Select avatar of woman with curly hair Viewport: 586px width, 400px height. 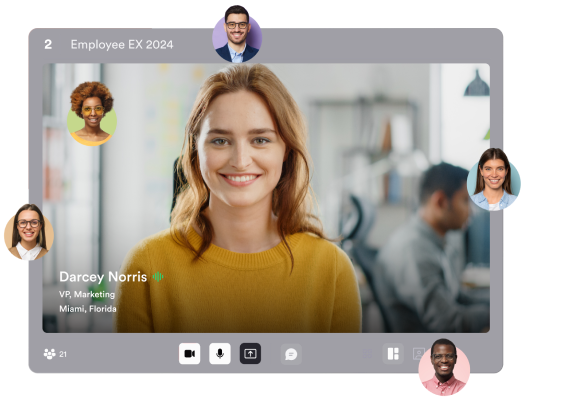tap(92, 114)
